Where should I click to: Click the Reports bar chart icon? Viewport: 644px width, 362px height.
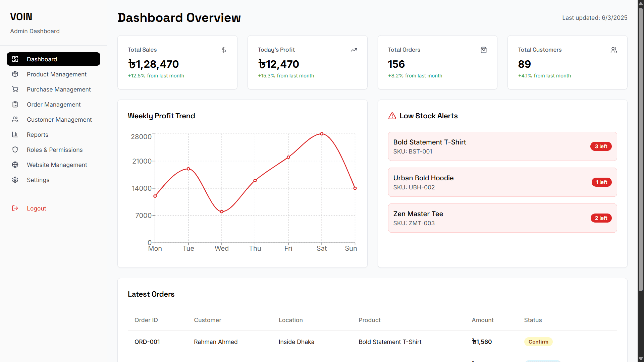click(x=15, y=134)
